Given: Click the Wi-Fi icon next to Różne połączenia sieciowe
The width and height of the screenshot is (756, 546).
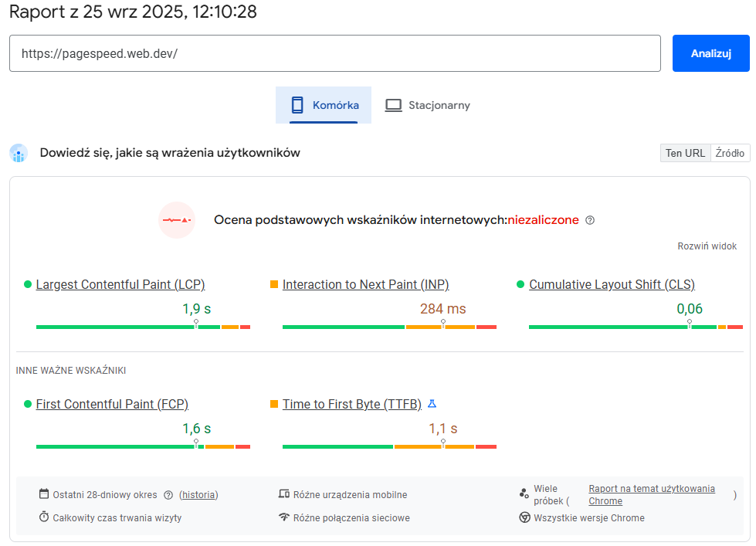Looking at the screenshot, I should point(283,518).
